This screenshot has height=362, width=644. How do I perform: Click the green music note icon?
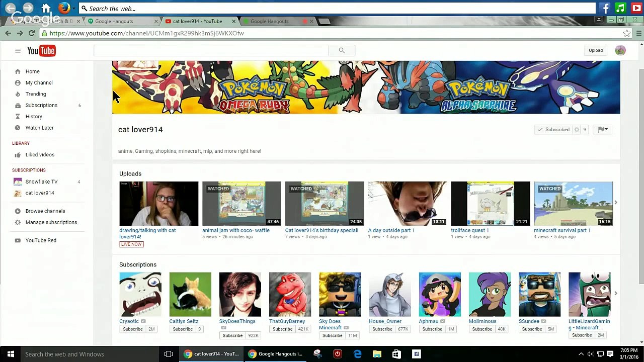coord(621,8)
